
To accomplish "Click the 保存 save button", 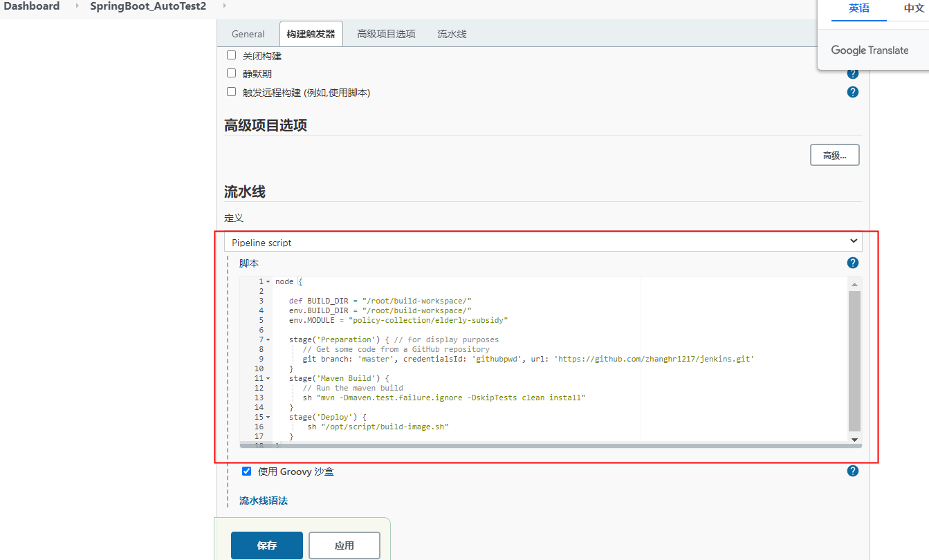I will 266,545.
